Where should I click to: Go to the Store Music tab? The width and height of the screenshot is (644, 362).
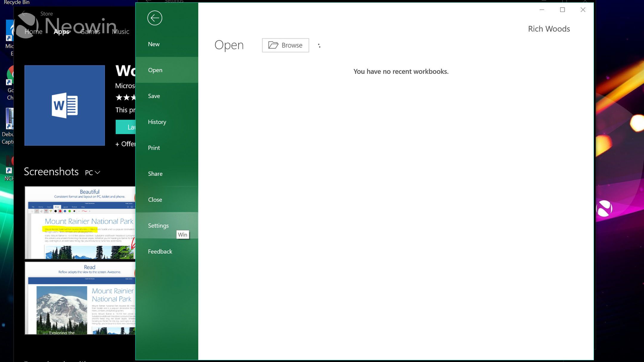[120, 32]
